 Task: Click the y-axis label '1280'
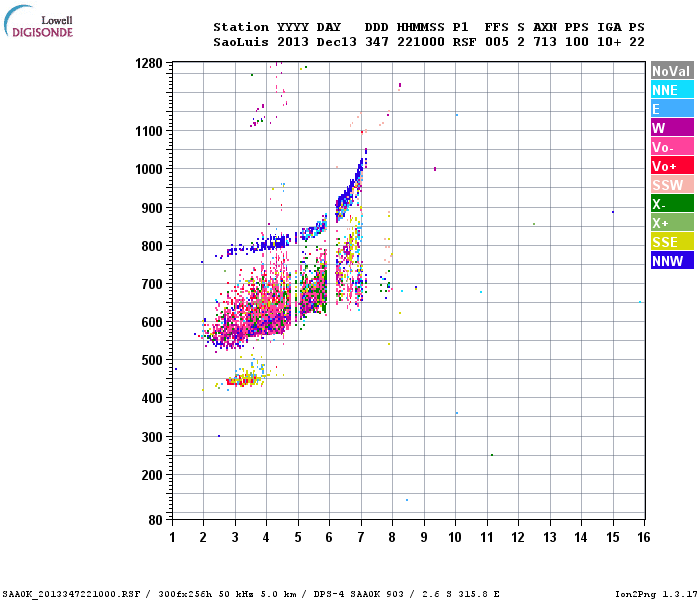(x=149, y=63)
